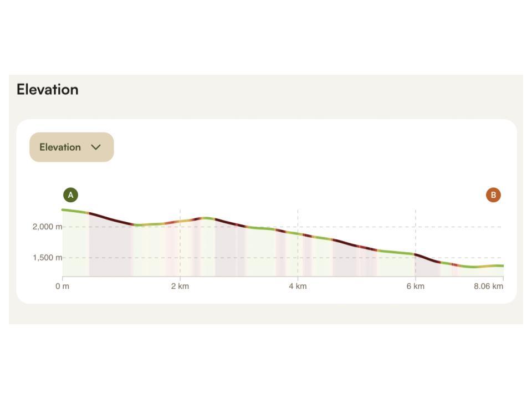Open the Elevation dropdown
Viewport: 532px width, 399px height.
[71, 147]
